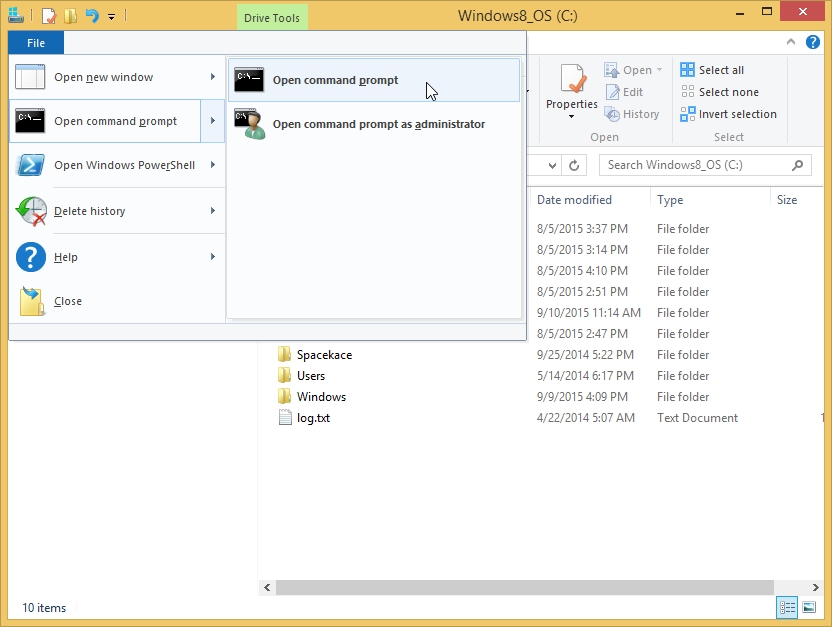Expand the Open new window submenu arrow
The width and height of the screenshot is (832, 627).
coord(213,77)
